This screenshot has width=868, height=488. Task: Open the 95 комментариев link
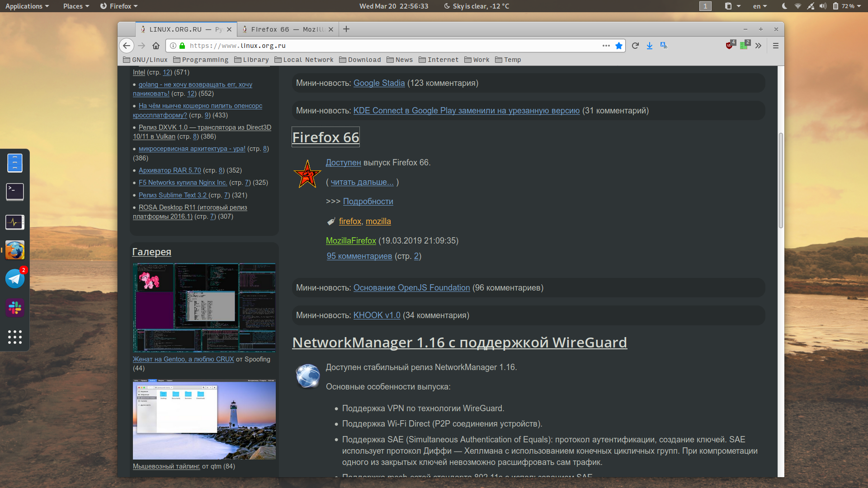click(359, 256)
